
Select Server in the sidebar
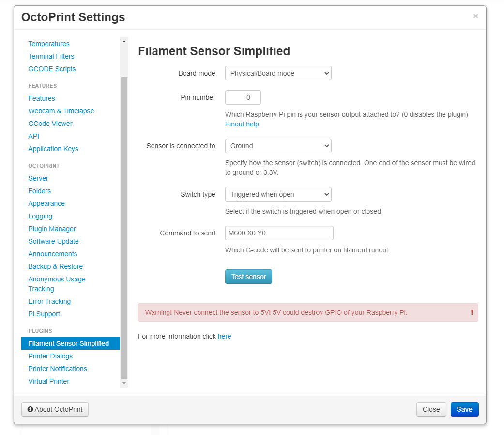tap(38, 178)
